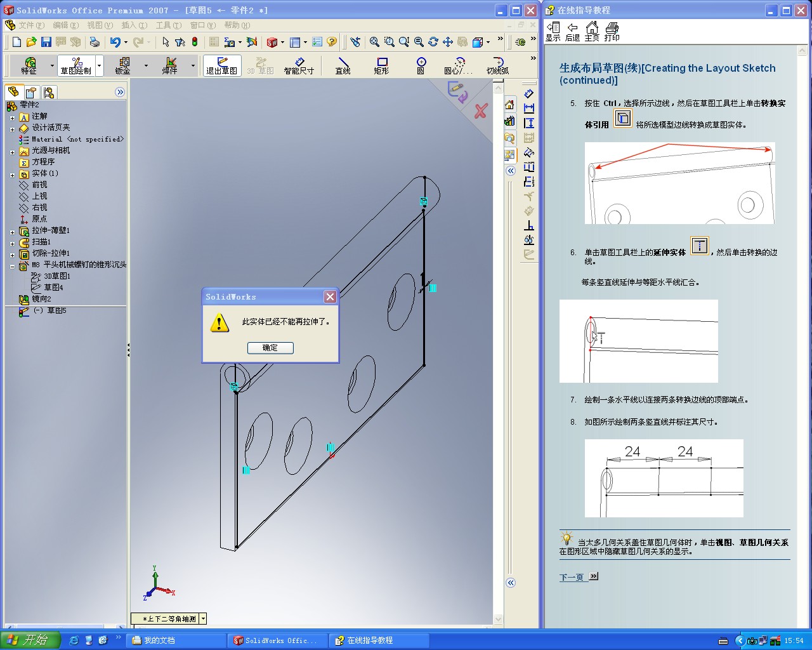Click the Vertical Dimension icon in right toolbar
Screen dimensions: 812x650
click(529, 123)
